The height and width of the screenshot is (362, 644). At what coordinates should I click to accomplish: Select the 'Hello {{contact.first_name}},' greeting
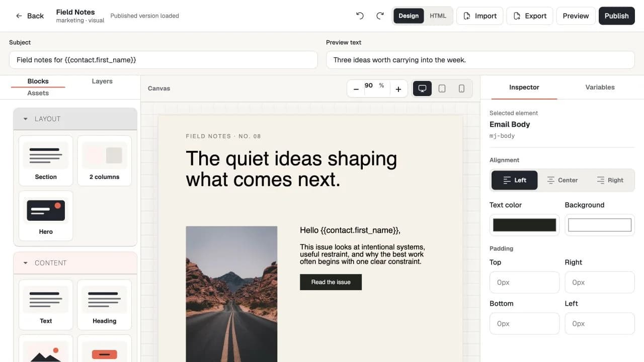[350, 230]
